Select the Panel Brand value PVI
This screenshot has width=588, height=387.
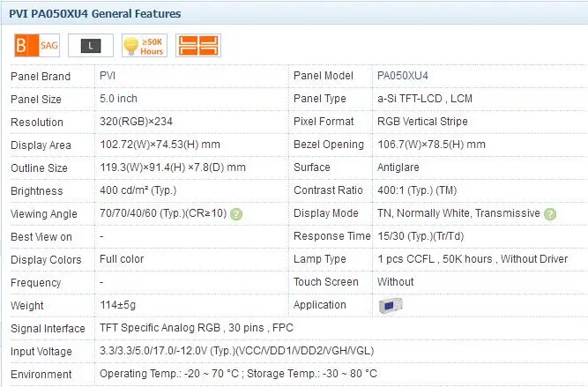click(x=108, y=76)
